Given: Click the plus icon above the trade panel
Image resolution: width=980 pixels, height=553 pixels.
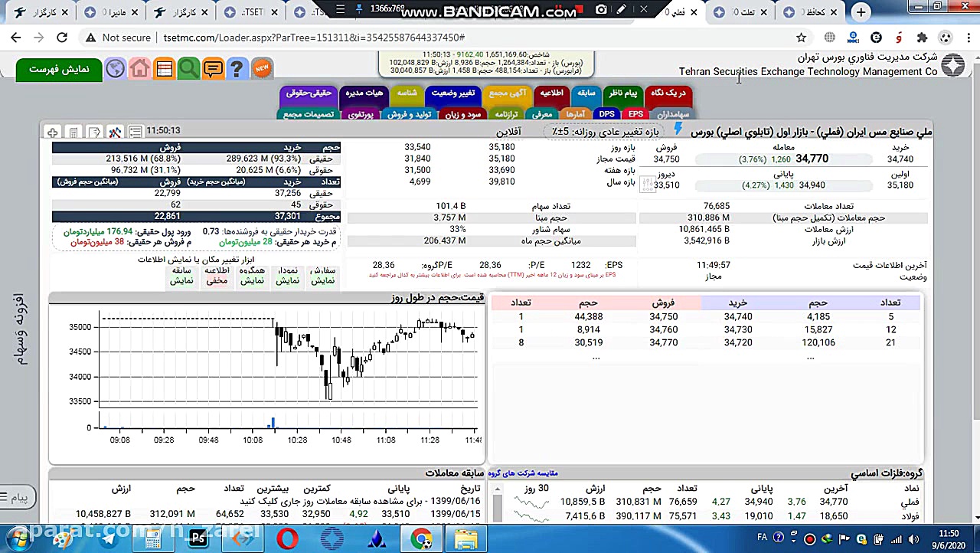Looking at the screenshot, I should pos(52,133).
